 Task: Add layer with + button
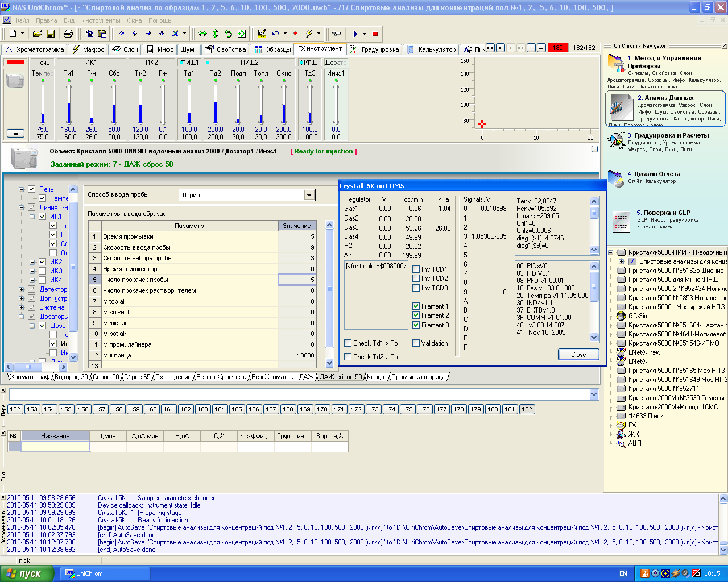(531, 48)
